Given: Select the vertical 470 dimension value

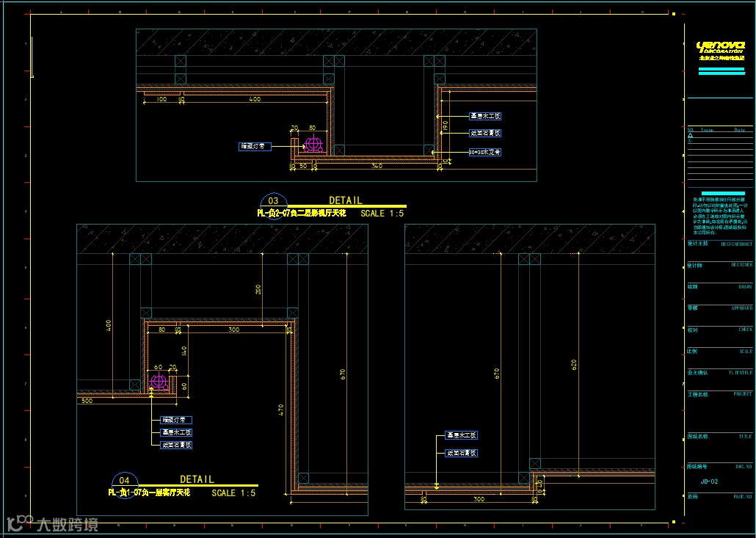Looking at the screenshot, I should (x=282, y=410).
